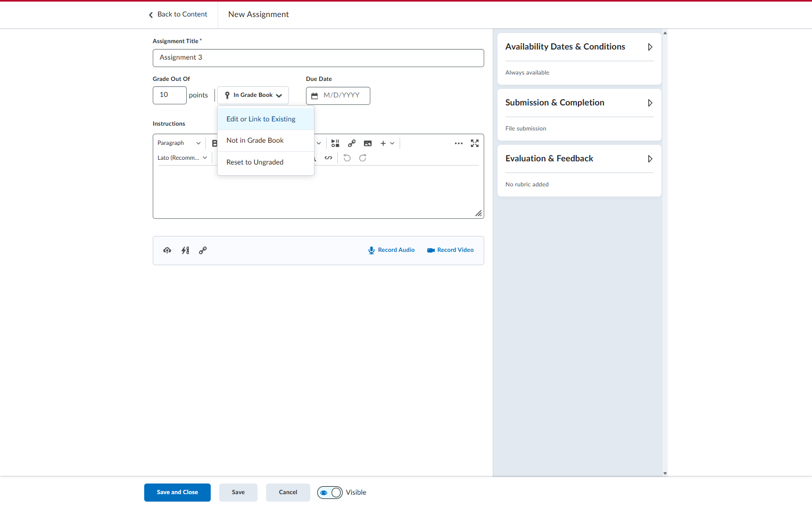Click the insert quicklink icon in editor toolbar

[352, 143]
